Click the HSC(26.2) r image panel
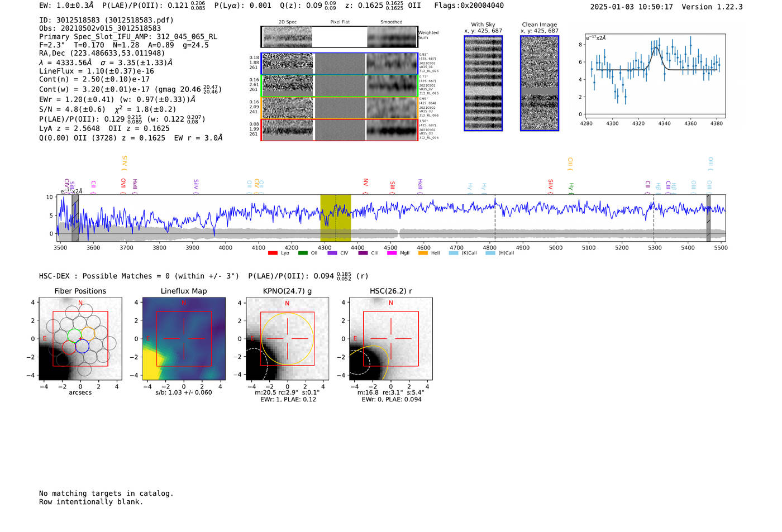This screenshot has height=532, width=782. pyautogui.click(x=390, y=339)
